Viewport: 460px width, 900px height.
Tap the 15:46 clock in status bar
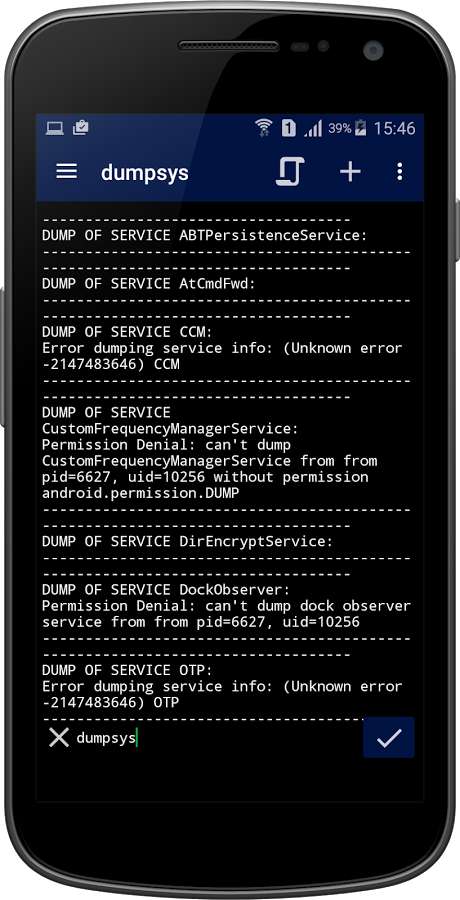(394, 127)
